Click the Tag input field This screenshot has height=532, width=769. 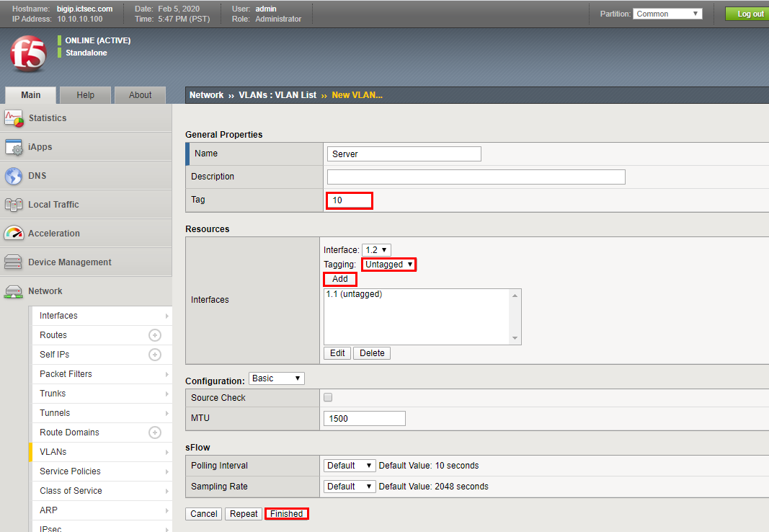[350, 200]
